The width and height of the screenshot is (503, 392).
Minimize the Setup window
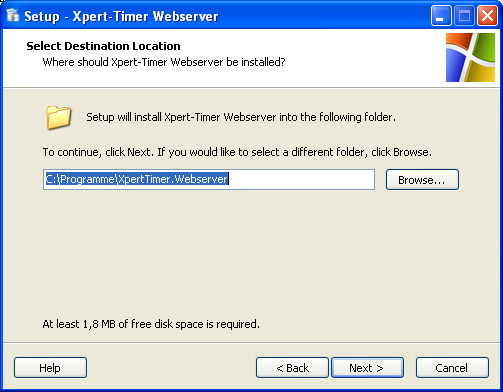[441, 15]
